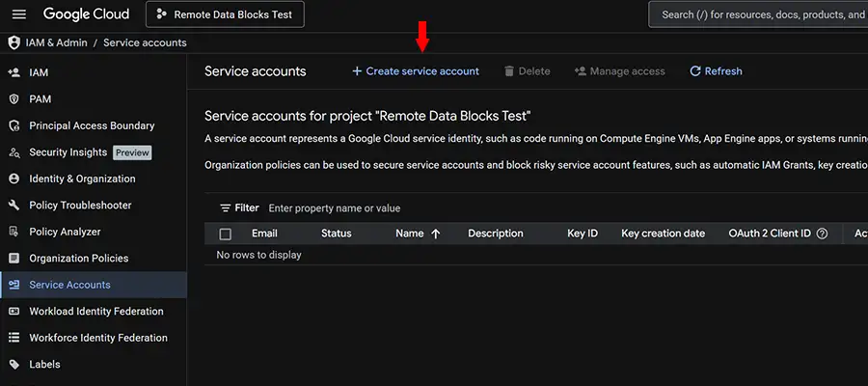This screenshot has height=386, width=868.
Task: Click the Delete trash icon
Action: tap(509, 71)
